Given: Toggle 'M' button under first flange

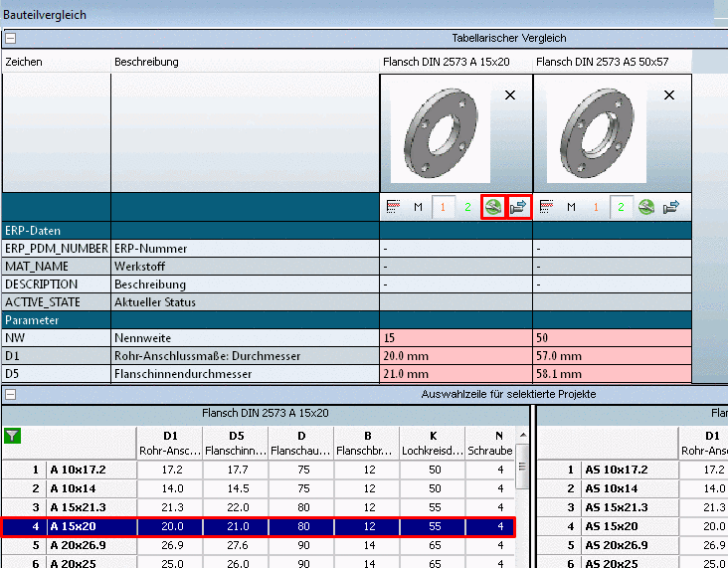Looking at the screenshot, I should [418, 207].
